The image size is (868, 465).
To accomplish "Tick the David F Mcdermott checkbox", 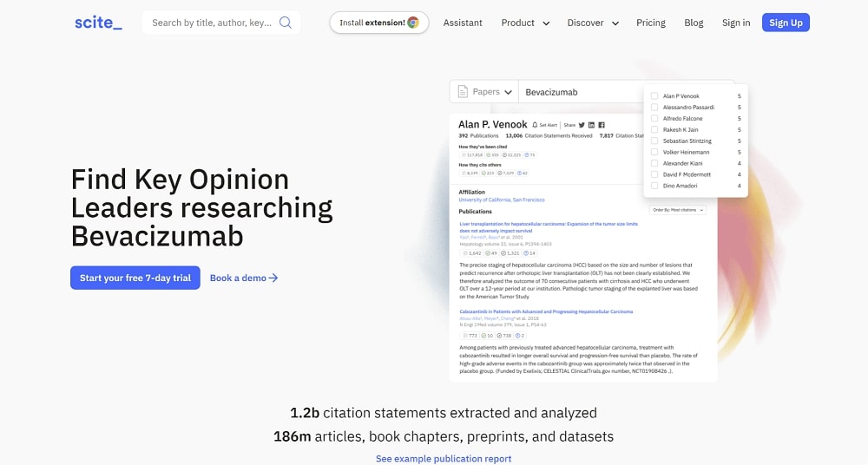I will (654, 174).
